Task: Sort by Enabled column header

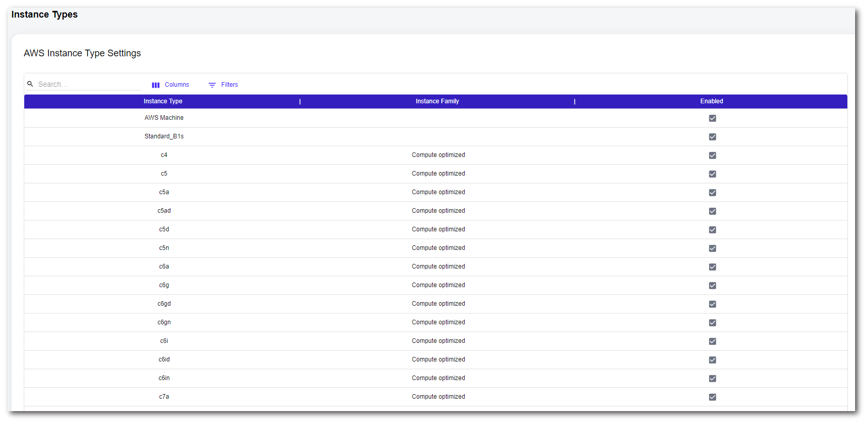Action: 712,101
